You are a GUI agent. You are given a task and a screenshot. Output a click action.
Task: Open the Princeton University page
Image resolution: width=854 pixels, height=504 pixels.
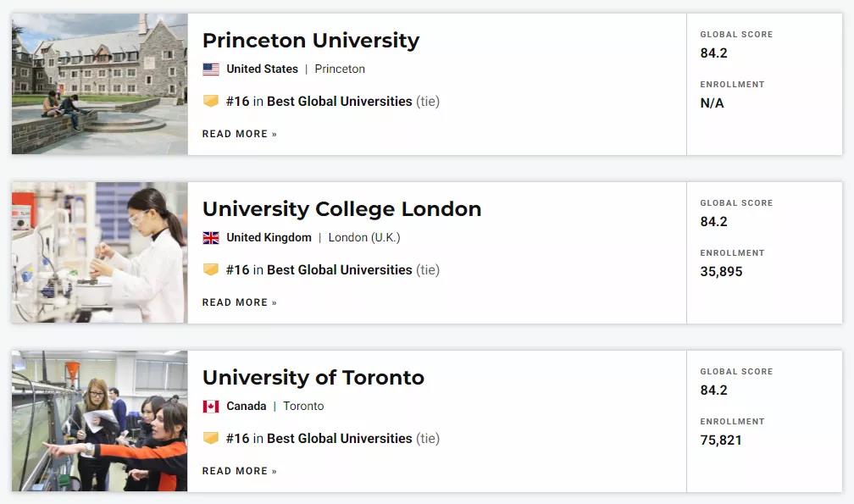[311, 40]
